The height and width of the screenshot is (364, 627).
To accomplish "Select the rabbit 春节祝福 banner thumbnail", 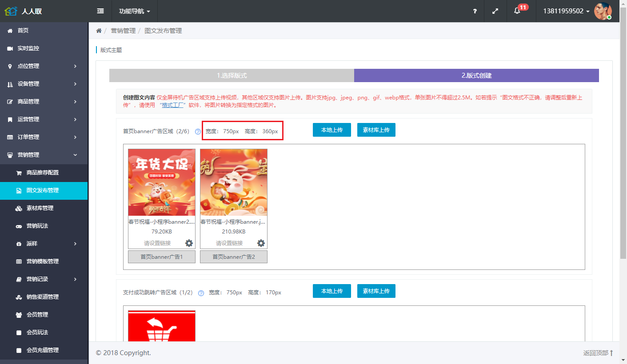I will coord(234,182).
